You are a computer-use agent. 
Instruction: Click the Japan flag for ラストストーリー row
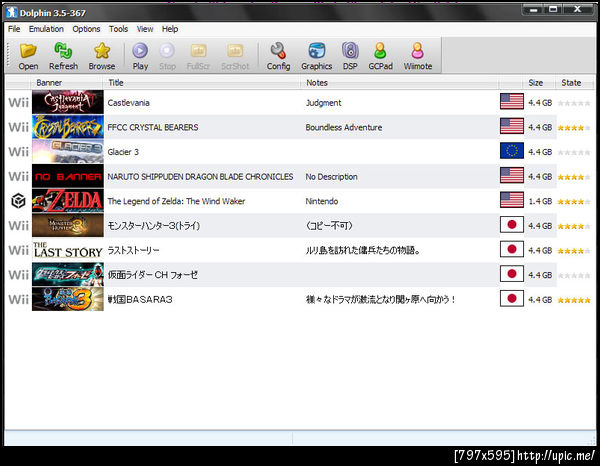[512, 249]
